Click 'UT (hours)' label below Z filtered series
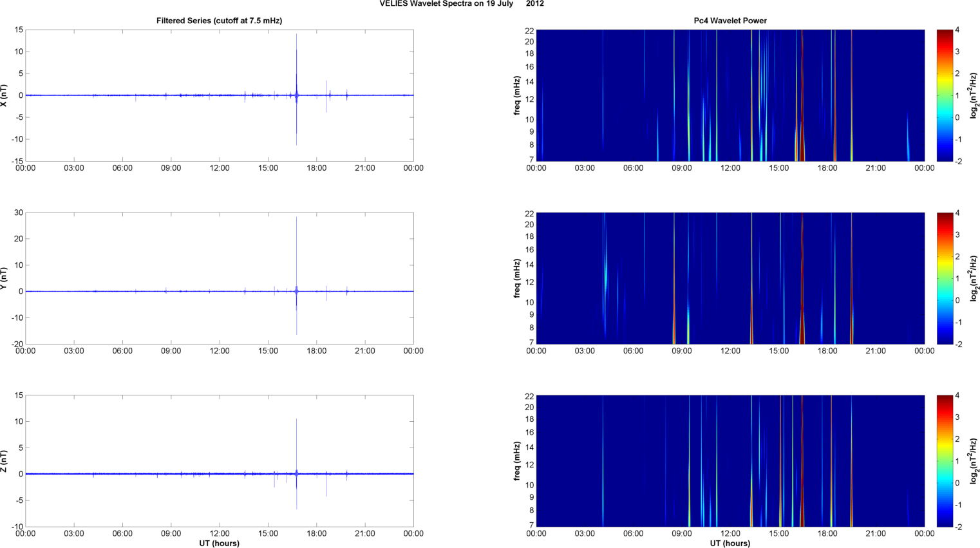Screen dimensions: 980x548 (x=219, y=543)
